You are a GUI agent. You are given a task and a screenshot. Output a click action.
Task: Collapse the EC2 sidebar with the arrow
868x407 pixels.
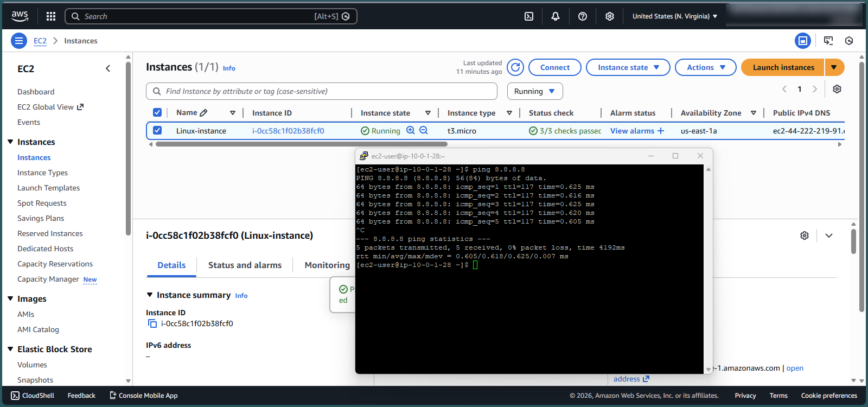(x=108, y=68)
